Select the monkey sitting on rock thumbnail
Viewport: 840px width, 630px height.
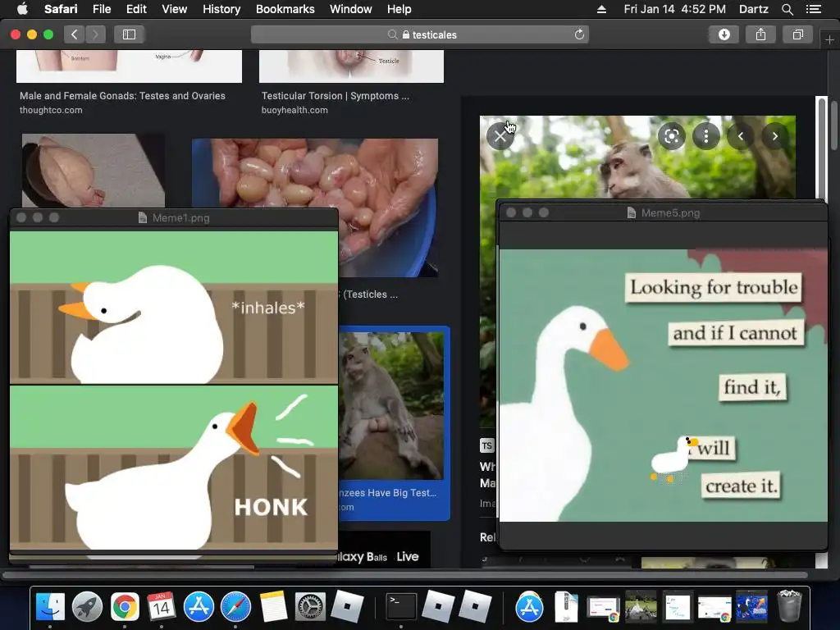click(391, 405)
